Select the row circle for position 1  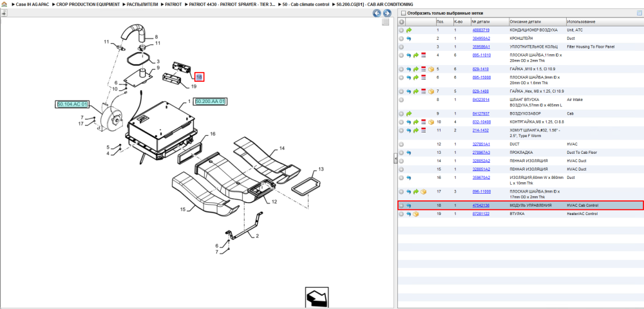[402, 30]
